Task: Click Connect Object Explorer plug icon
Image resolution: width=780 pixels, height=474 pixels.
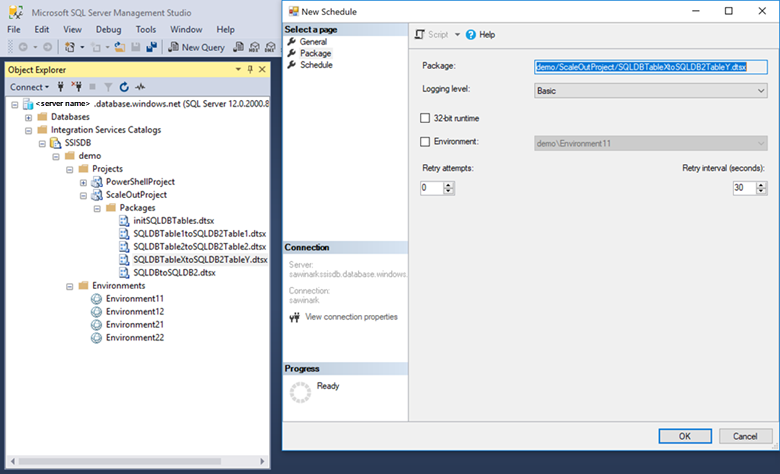Action: coord(60,87)
